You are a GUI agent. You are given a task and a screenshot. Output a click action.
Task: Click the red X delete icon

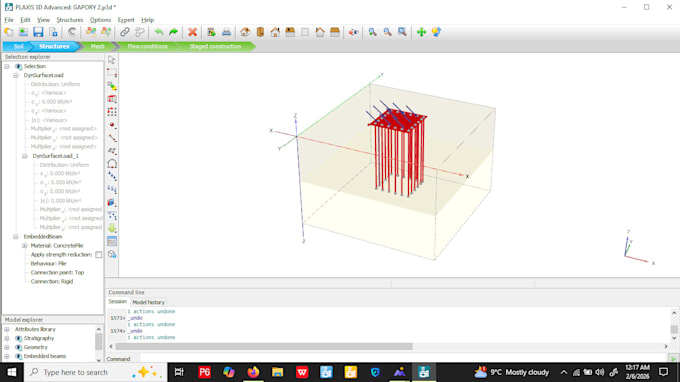click(x=193, y=32)
